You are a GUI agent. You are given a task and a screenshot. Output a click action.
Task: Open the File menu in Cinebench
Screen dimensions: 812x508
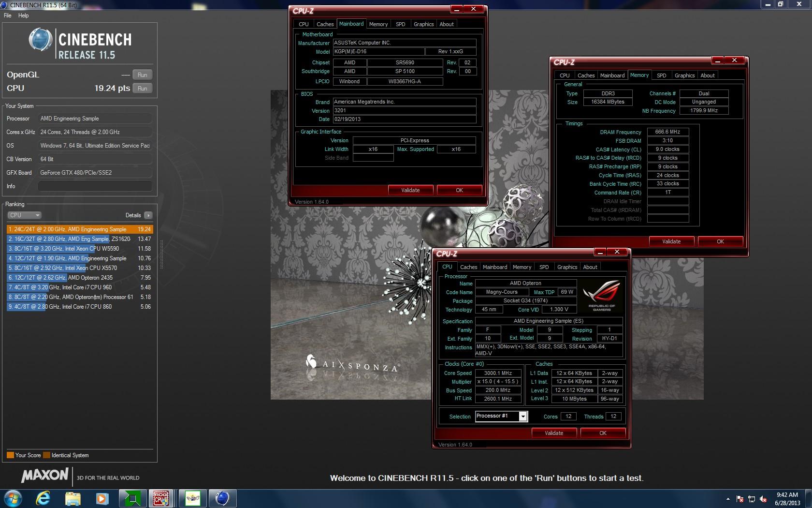pyautogui.click(x=8, y=15)
